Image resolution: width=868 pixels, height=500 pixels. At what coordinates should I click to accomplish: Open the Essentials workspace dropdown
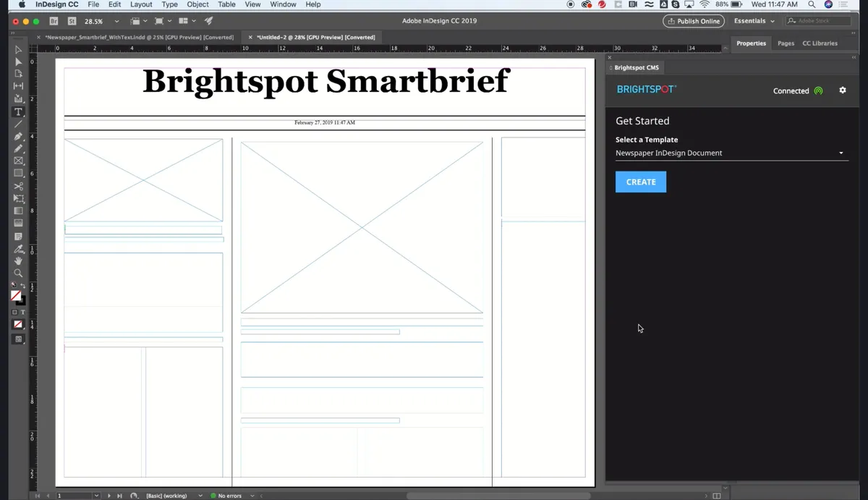click(754, 21)
